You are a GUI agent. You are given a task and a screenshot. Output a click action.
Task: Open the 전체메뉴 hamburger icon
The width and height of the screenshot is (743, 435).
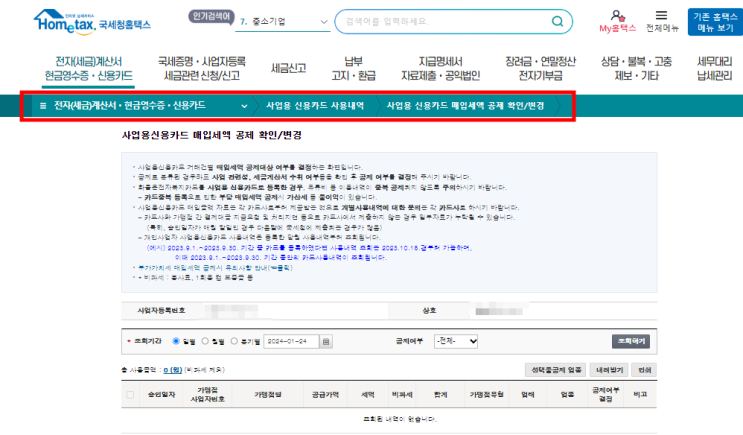pos(661,15)
